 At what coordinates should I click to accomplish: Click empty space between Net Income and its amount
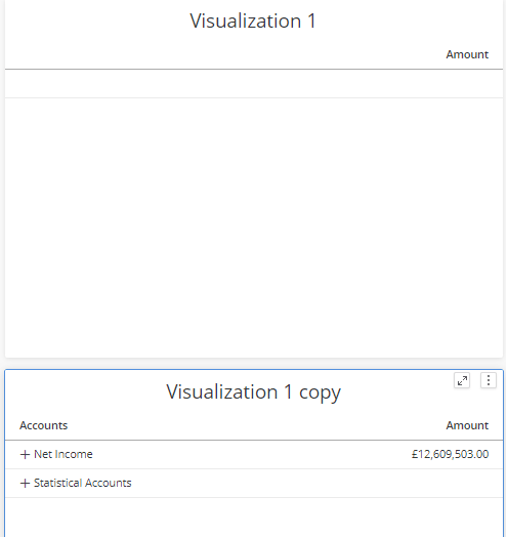pos(252,454)
